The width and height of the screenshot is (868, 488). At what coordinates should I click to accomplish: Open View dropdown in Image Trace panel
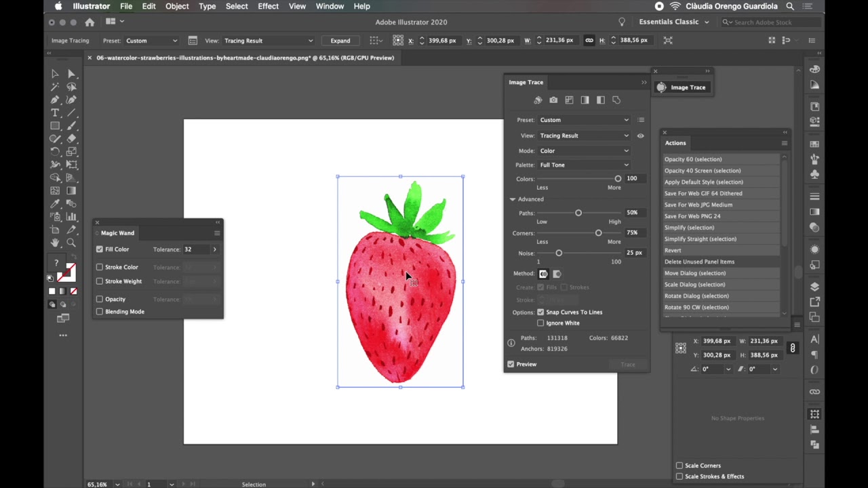point(584,136)
